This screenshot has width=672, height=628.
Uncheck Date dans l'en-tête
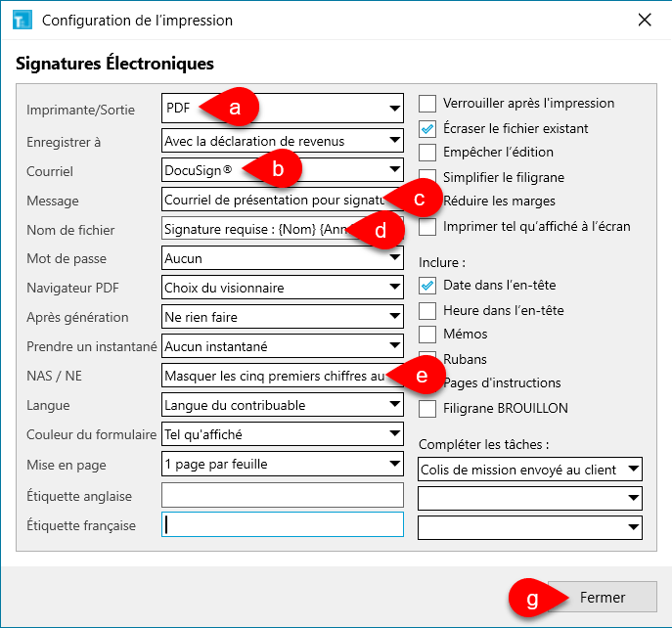point(427,286)
